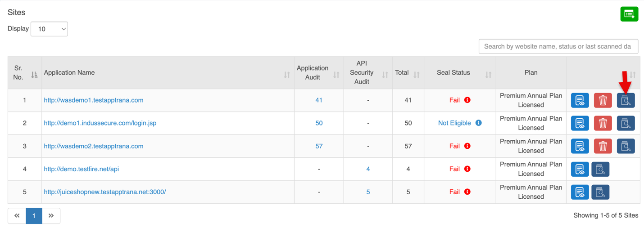Click Not Eligible info icon
Screen dimensions: 644x232
tap(479, 123)
